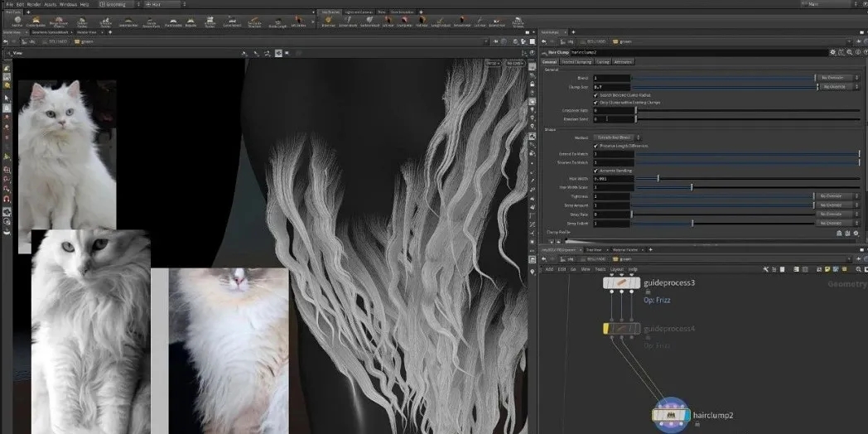The height and width of the screenshot is (434, 868).
Task: Open the Layout menu in network editor
Action: click(617, 269)
